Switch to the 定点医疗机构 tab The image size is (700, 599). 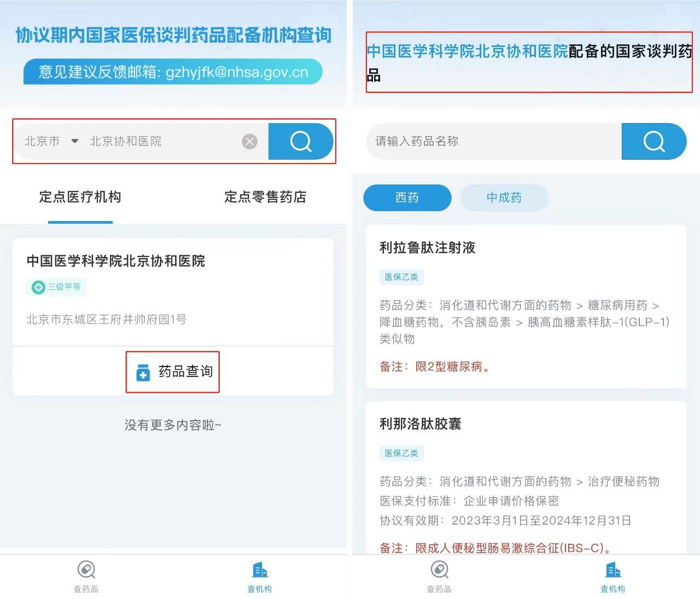point(80,197)
